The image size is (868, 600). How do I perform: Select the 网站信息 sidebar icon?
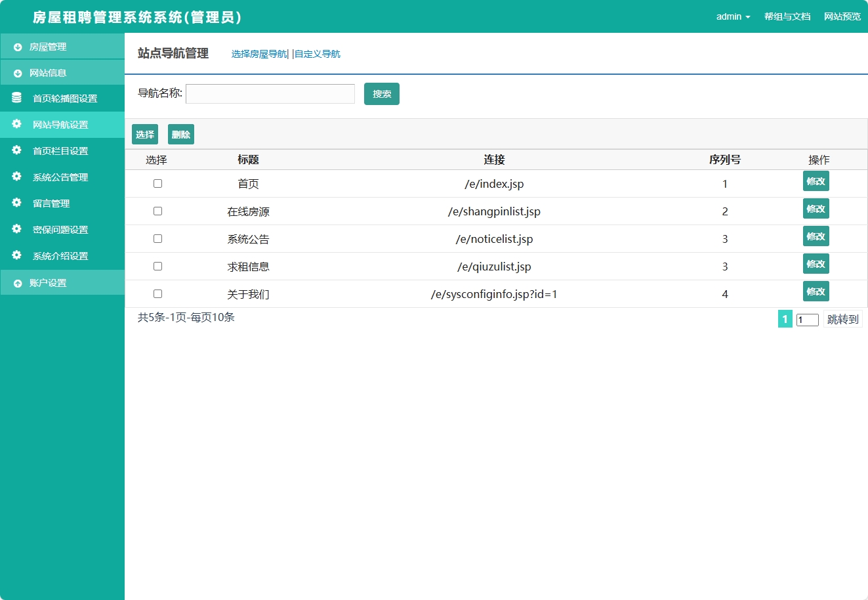coord(16,72)
